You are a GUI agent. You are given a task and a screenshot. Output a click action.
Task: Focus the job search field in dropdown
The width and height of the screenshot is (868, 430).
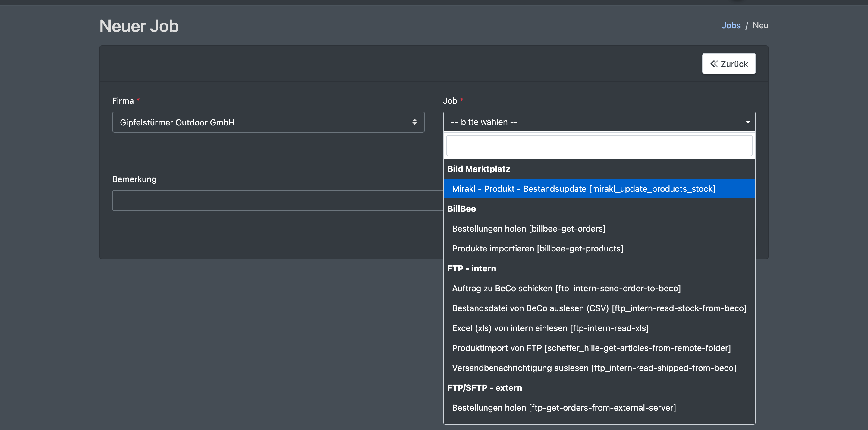(x=599, y=146)
